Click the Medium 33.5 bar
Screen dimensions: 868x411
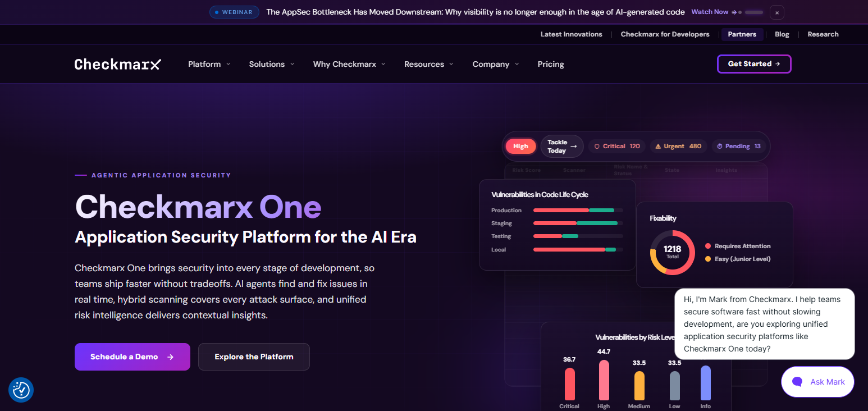pyautogui.click(x=639, y=386)
